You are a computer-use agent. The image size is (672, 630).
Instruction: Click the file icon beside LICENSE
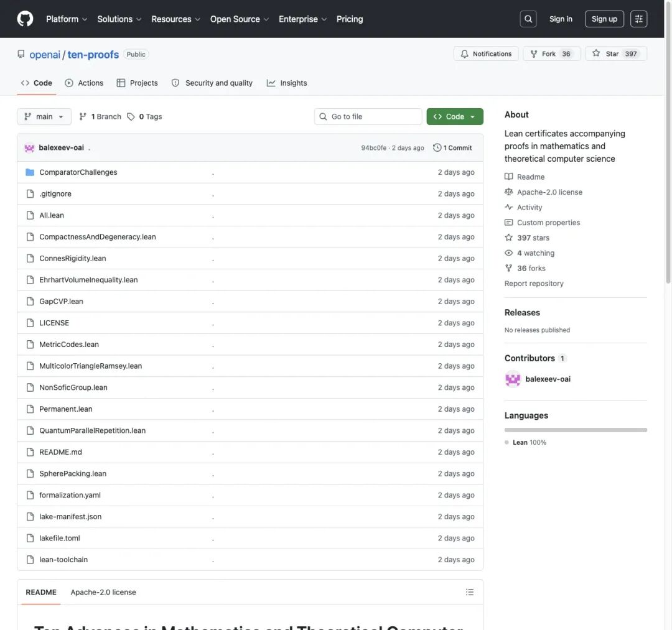pyautogui.click(x=30, y=323)
